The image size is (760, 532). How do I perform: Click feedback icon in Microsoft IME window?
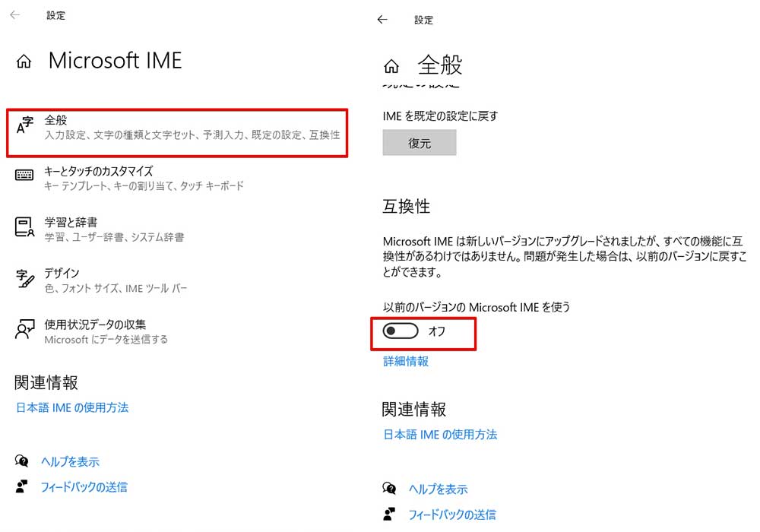coord(21,486)
